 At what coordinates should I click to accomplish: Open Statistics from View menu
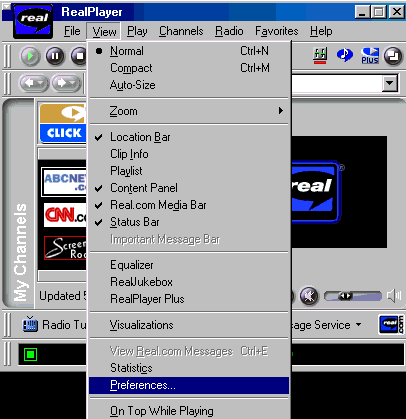[189, 368]
